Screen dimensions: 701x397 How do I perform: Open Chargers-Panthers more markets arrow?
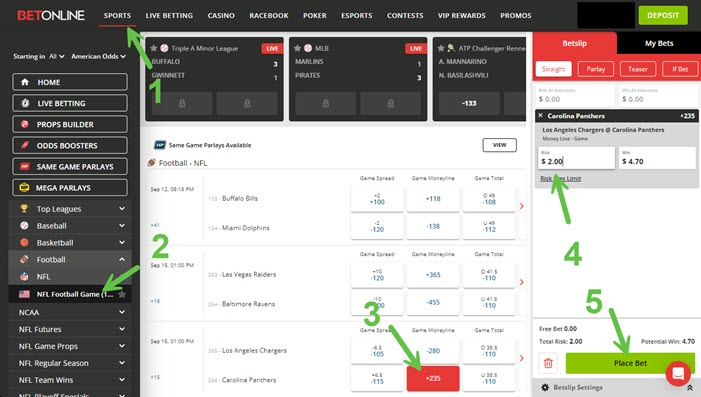pyautogui.click(x=521, y=358)
